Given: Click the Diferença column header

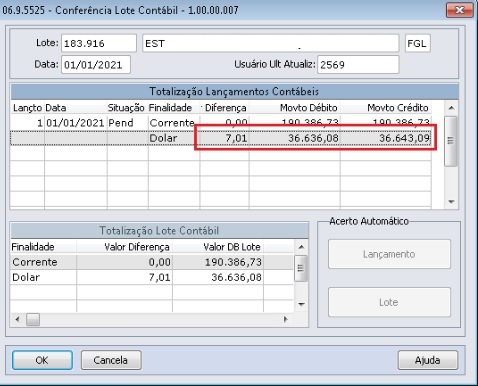Looking at the screenshot, I should [x=225, y=108].
